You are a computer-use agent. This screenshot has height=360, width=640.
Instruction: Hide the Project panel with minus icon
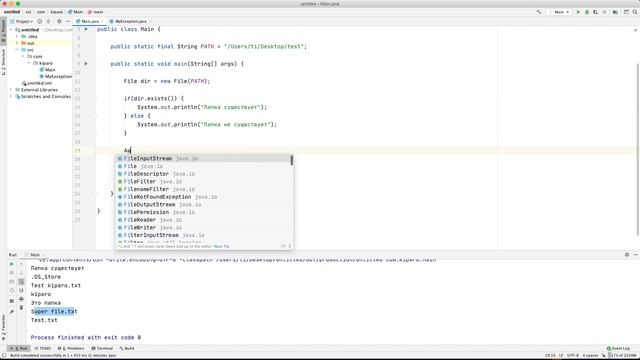tap(68, 21)
